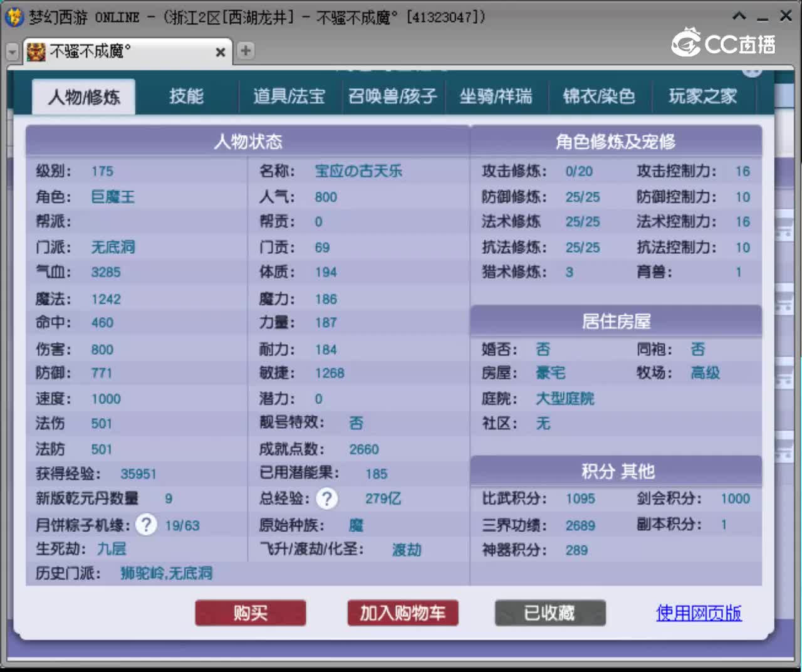This screenshot has width=802, height=672.
Task: Collapse the window with the up chevron
Action: (x=740, y=16)
